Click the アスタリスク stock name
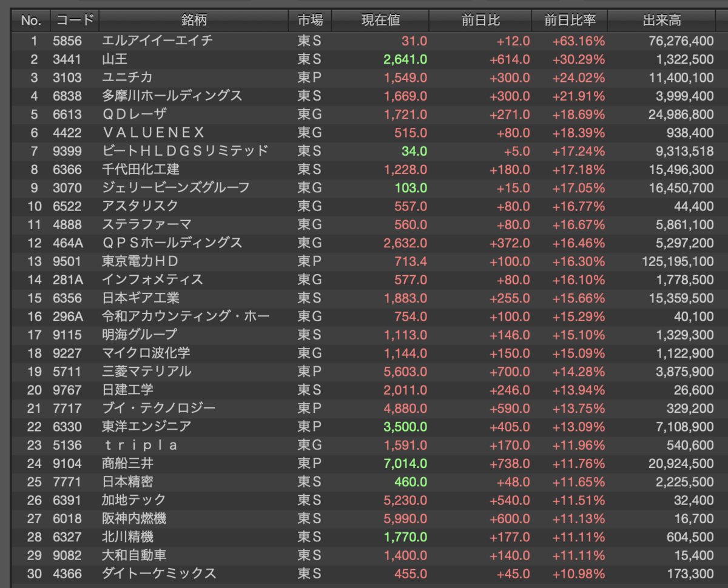 pyautogui.click(x=140, y=206)
